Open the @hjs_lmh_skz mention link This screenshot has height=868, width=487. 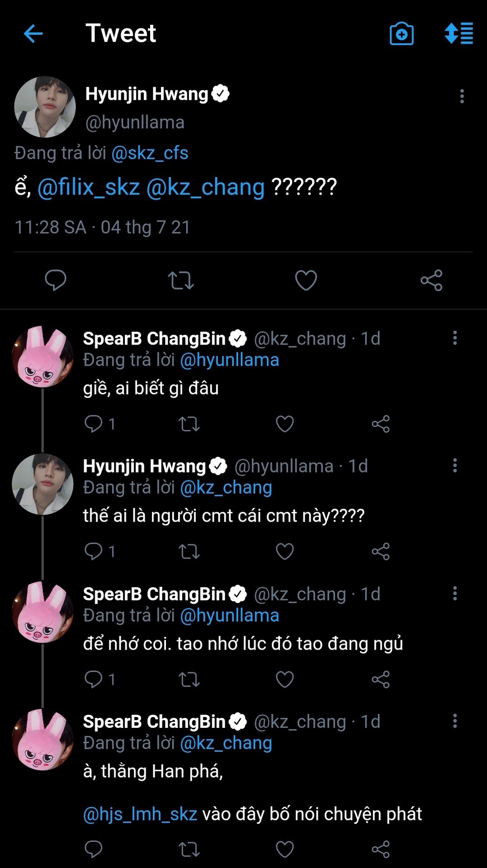coord(140,814)
